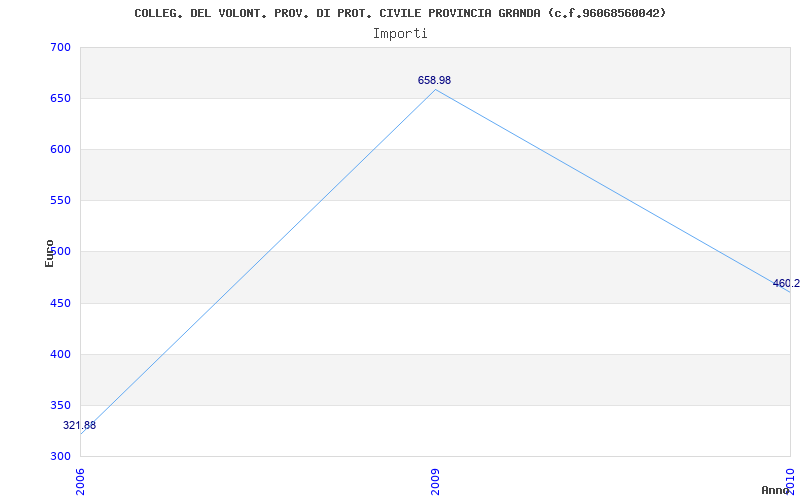This screenshot has height=500, width=800.
Task: Click the 321.88 data point label
Action: pos(80,426)
